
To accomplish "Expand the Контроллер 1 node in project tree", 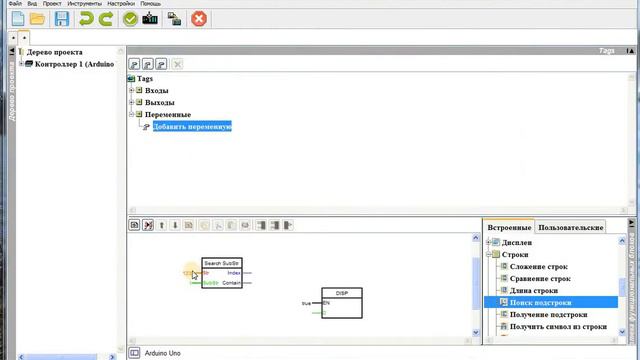I will point(21,64).
